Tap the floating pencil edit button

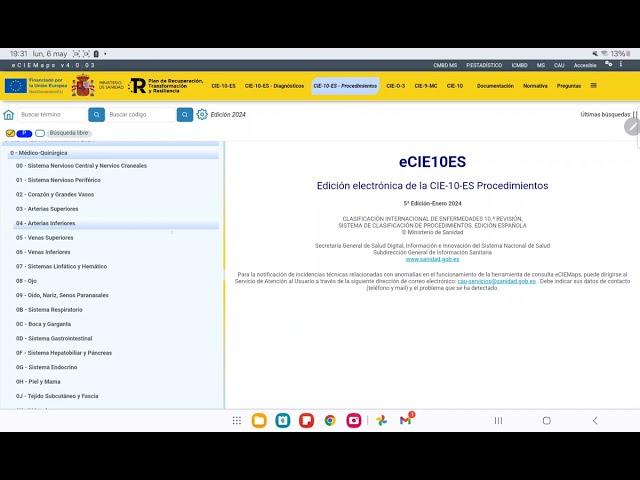point(632,127)
